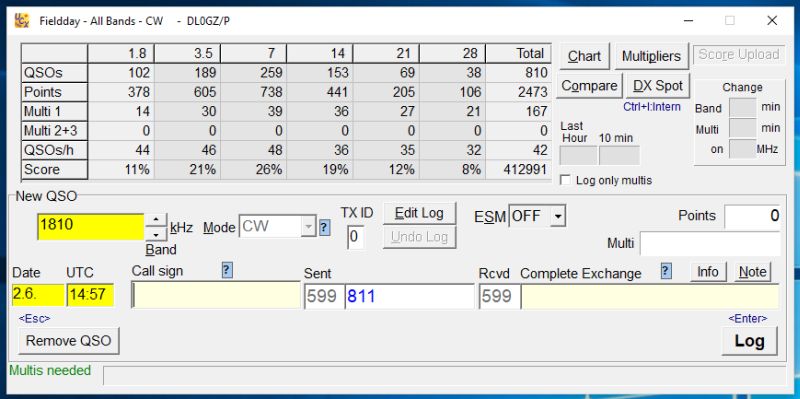Click the Change on MHz box
The image size is (800, 399).
point(742,149)
